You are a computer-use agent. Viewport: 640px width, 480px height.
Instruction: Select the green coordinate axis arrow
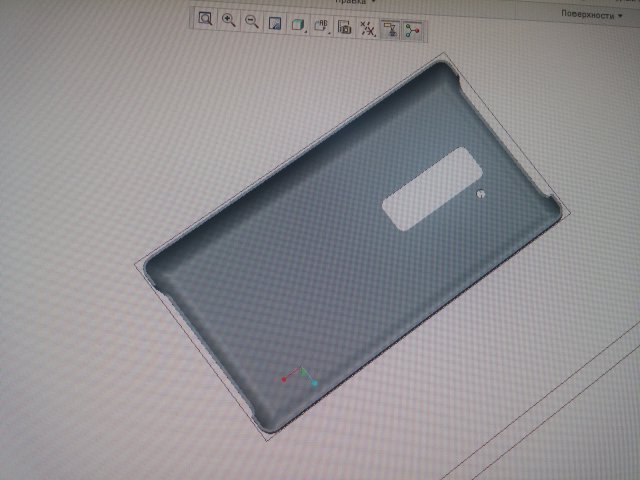coord(304,371)
